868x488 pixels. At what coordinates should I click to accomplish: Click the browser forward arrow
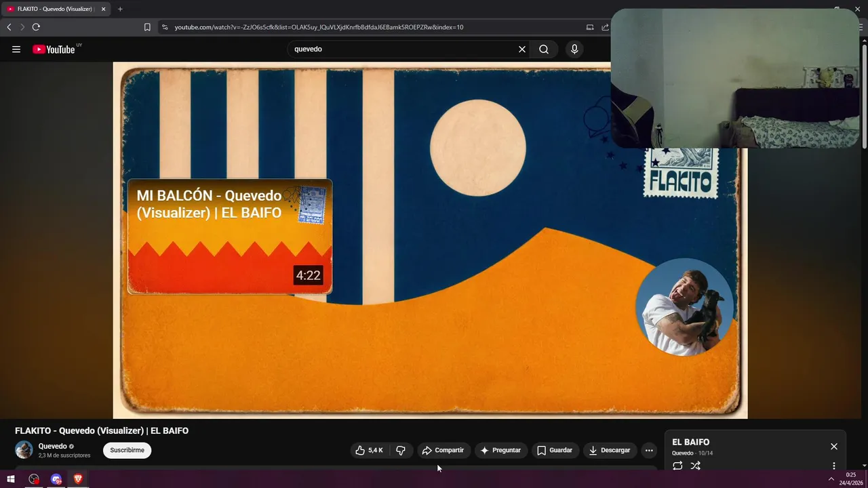point(22,27)
